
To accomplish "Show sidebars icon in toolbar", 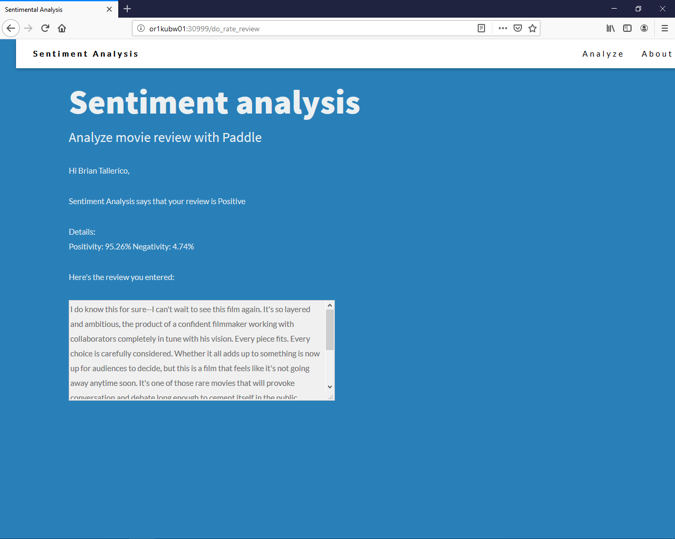I will (627, 28).
